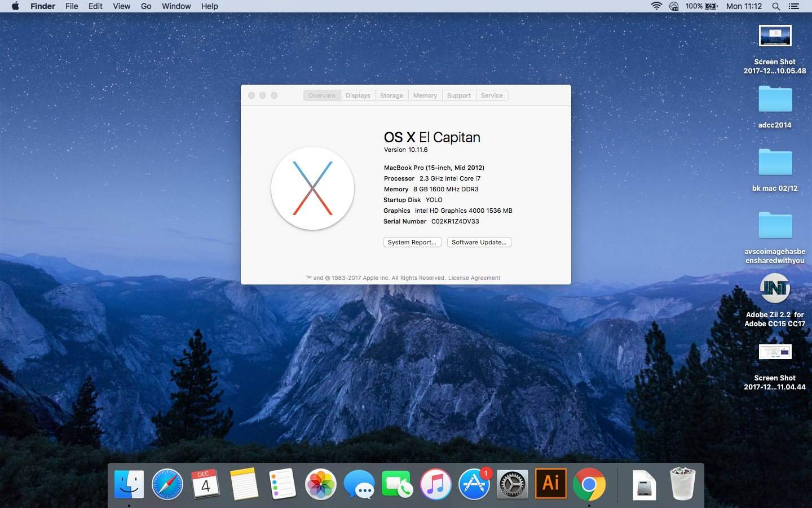Switch to the Displays tab
The height and width of the screenshot is (508, 812).
[358, 95]
